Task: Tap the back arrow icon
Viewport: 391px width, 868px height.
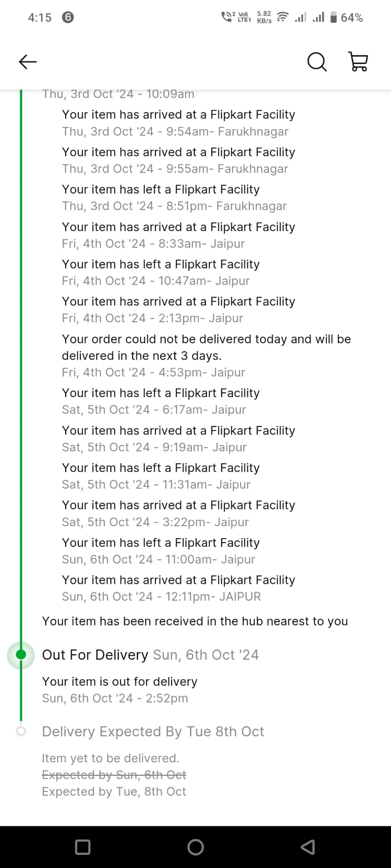Action: coord(28,62)
